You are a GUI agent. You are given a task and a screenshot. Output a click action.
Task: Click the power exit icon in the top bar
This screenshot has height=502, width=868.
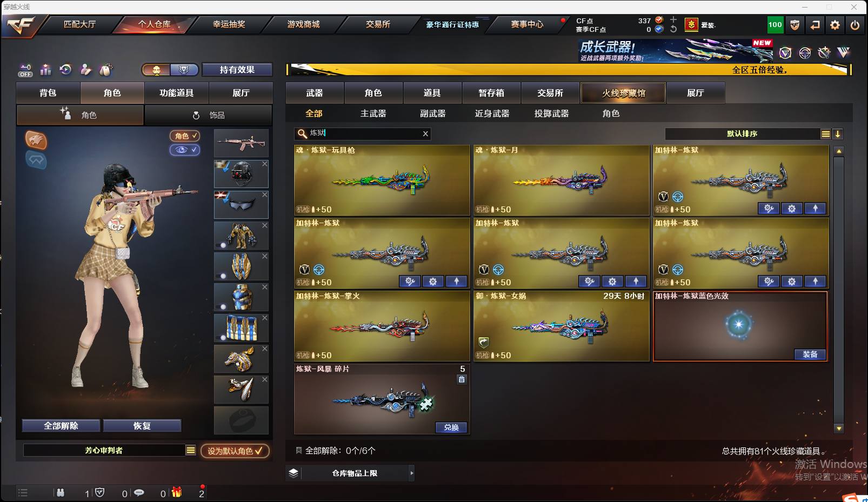point(854,25)
